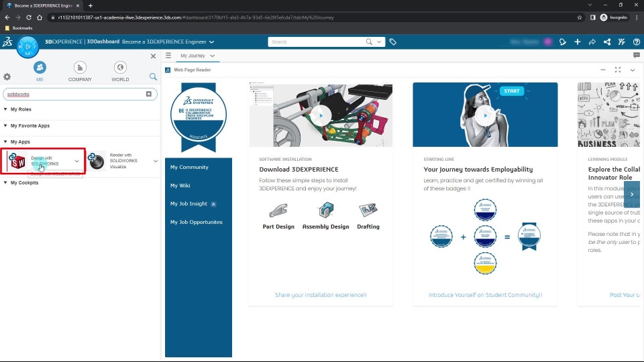The height and width of the screenshot is (362, 644).
Task: Click the share arrow icon in top bar
Action: [592, 42]
